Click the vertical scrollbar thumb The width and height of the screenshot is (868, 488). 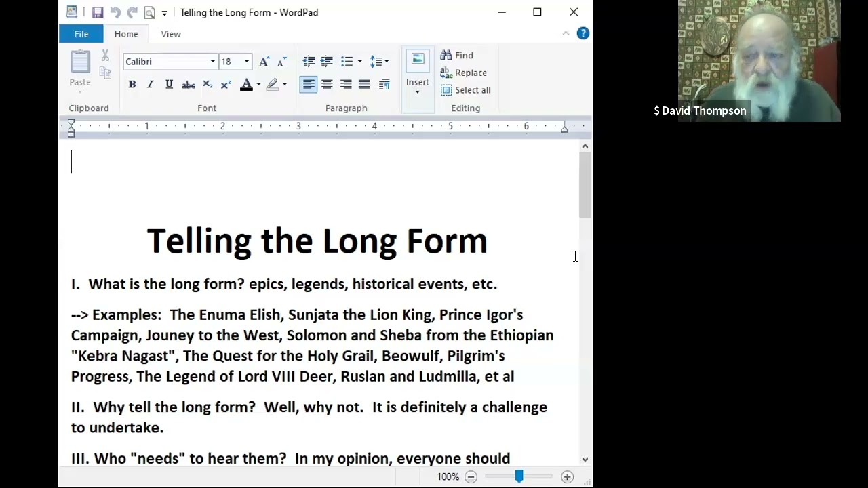point(585,185)
